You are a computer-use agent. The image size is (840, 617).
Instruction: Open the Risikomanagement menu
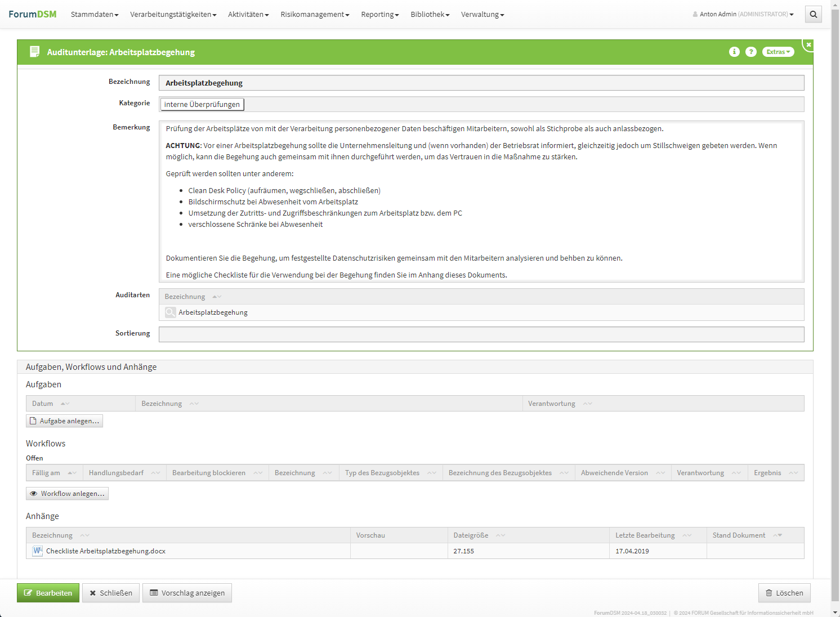pos(315,14)
